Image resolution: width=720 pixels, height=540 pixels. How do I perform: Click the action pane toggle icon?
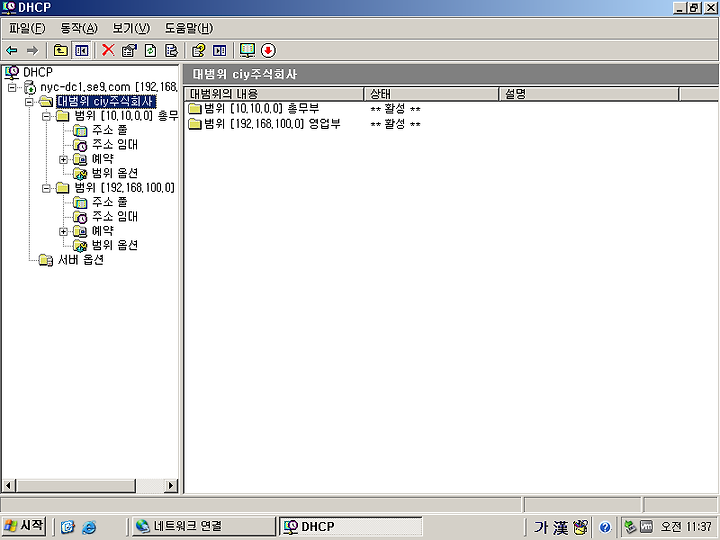[x=219, y=51]
